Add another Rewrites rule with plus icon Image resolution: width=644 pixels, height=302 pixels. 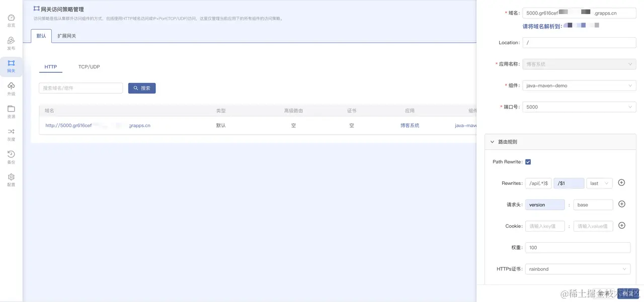click(x=621, y=182)
